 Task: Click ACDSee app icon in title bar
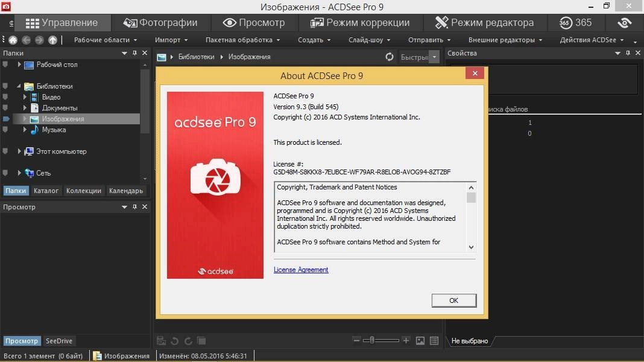[x=6, y=6]
